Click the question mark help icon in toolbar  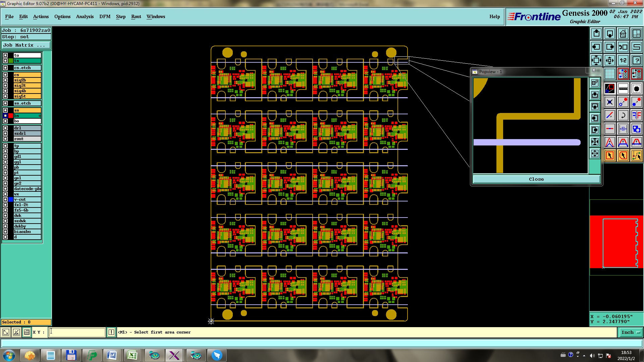tap(636, 60)
